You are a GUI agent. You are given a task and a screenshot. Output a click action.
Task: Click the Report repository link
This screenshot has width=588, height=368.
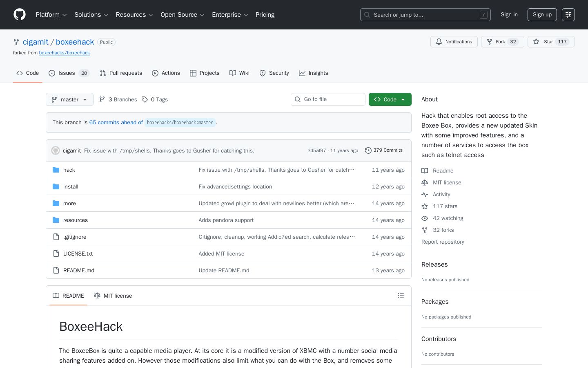coord(443,242)
